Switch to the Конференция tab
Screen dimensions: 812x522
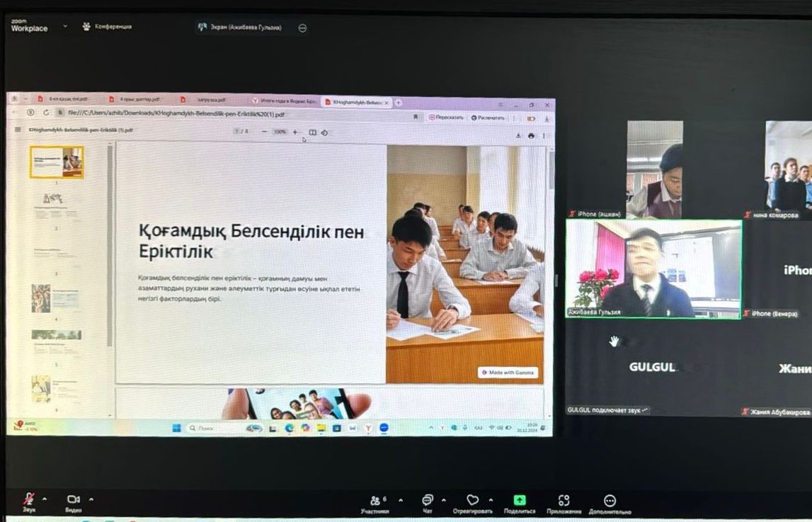pyautogui.click(x=107, y=26)
